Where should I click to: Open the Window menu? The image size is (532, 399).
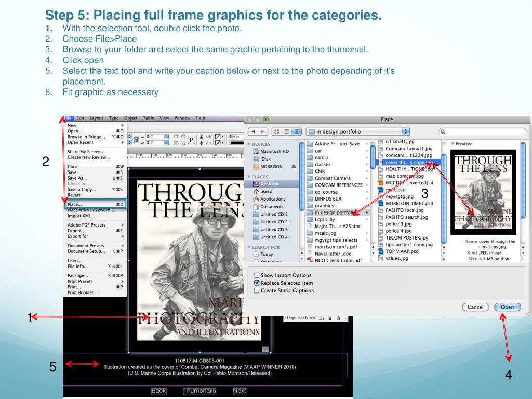coord(182,118)
